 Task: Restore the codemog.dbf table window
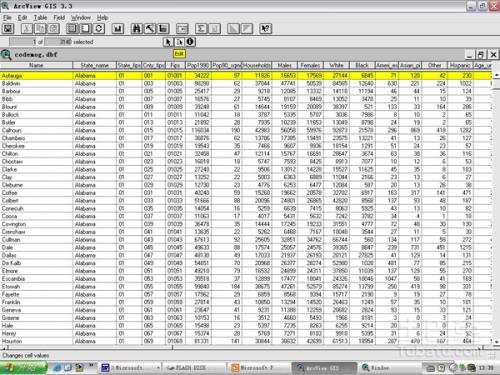click(480, 54)
